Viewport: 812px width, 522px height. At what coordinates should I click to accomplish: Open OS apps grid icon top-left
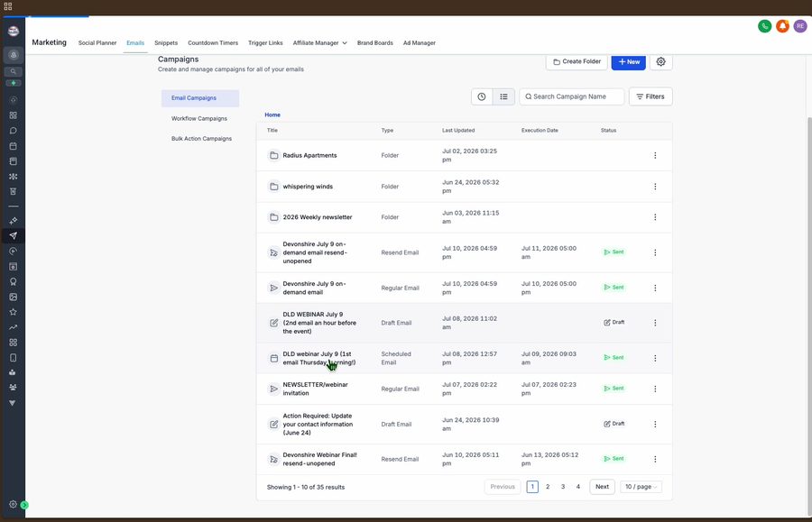pyautogui.click(x=8, y=6)
